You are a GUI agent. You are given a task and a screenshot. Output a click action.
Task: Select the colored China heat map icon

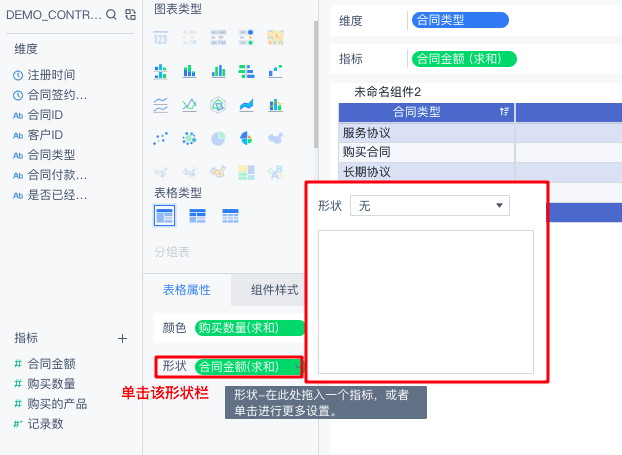click(x=218, y=172)
